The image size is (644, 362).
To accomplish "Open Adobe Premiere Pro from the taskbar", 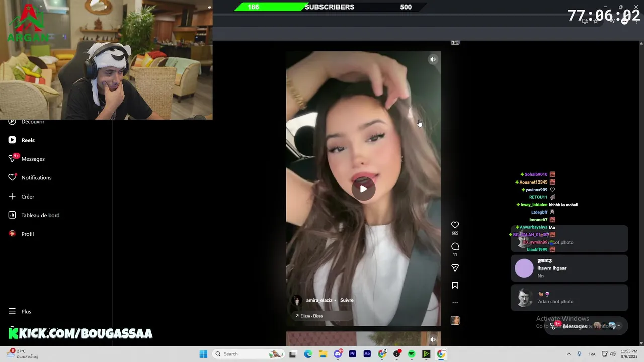I will tap(352, 354).
